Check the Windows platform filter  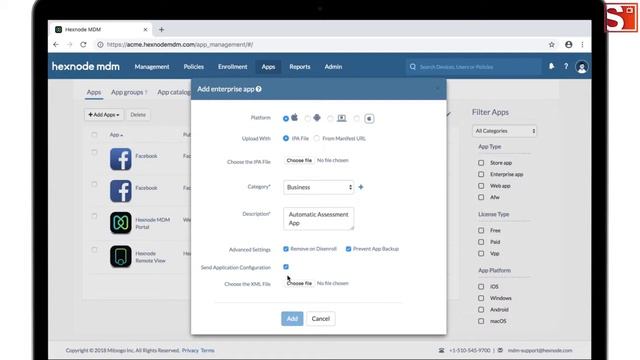click(x=481, y=298)
